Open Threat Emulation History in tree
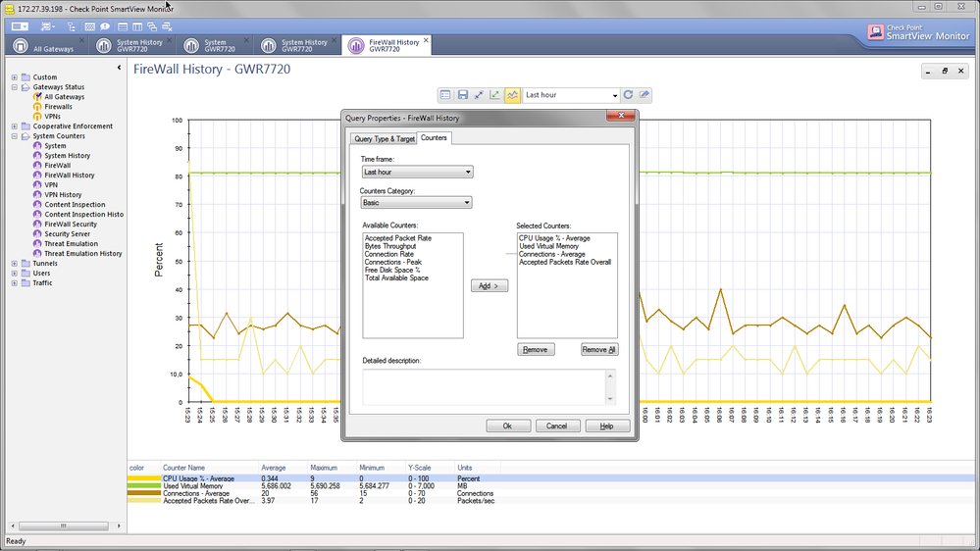This screenshot has height=551, width=980. pos(83,254)
